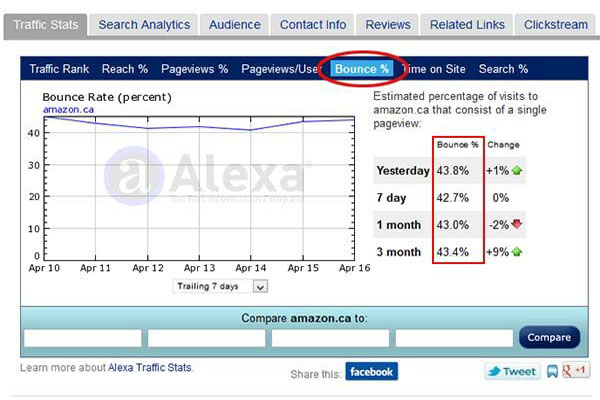Viewport: 600px width, 400px height.
Task: Select the Search % metric
Action: point(503,69)
